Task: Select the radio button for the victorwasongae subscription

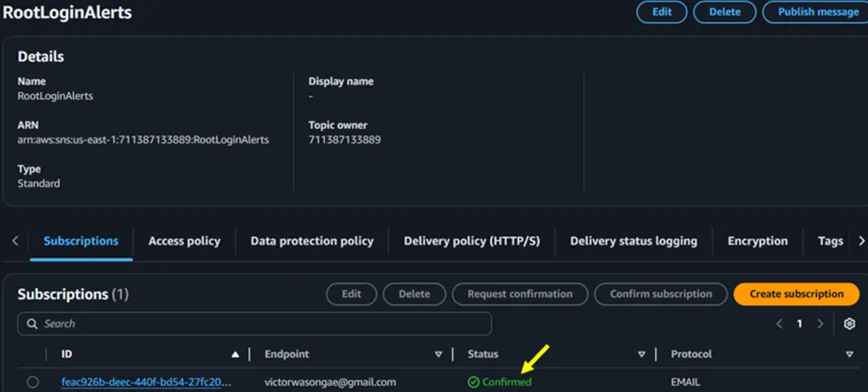Action: (32, 382)
